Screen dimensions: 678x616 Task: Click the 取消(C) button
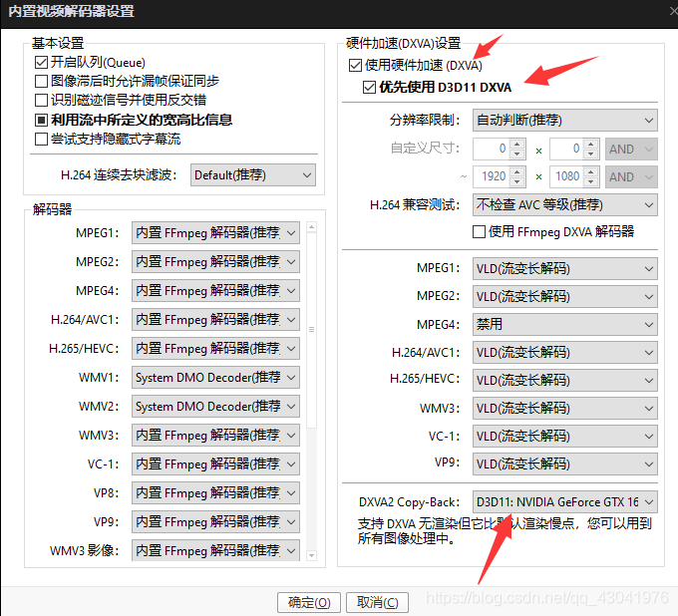(378, 602)
